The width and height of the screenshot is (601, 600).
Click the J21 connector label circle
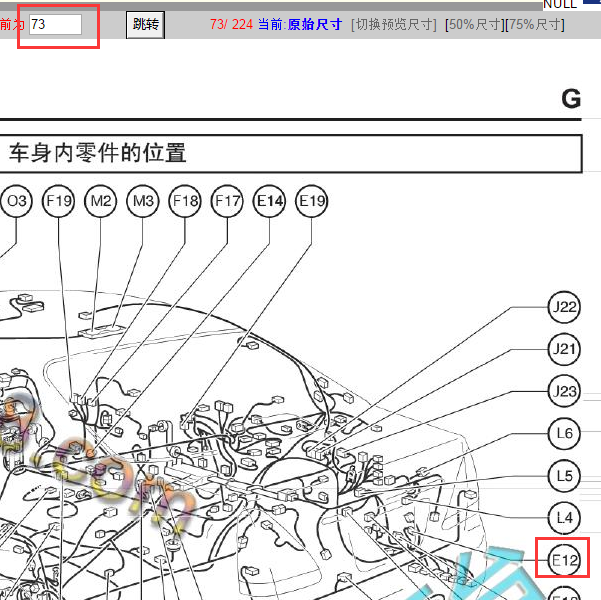tap(564, 349)
